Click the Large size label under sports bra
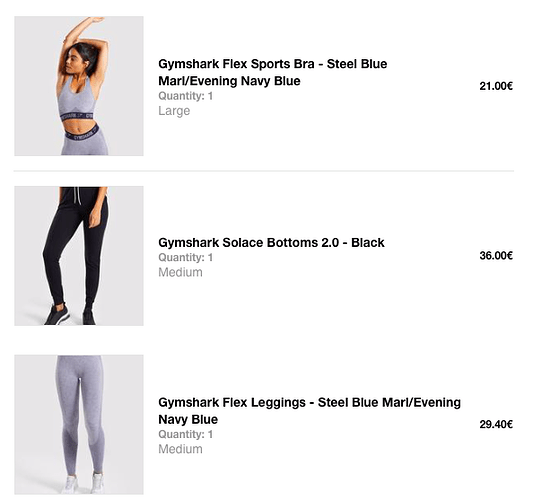 (174, 111)
